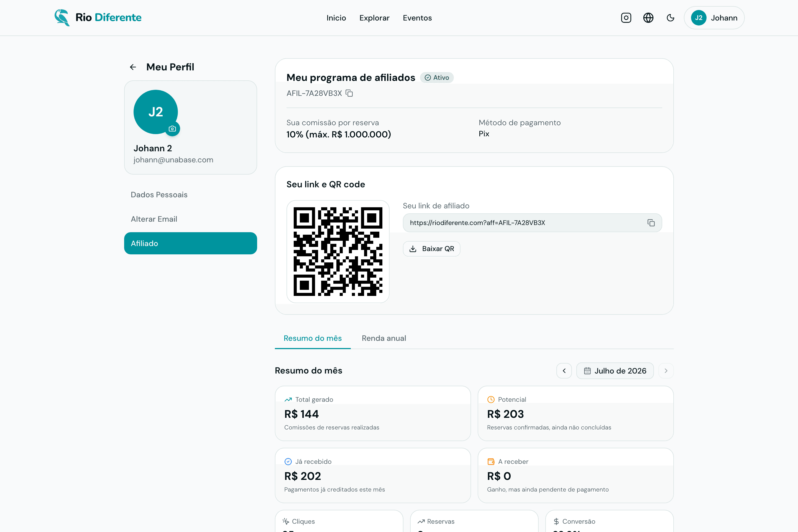Switch to the Resumo do mês tab
This screenshot has height=532, width=798.
(313, 338)
